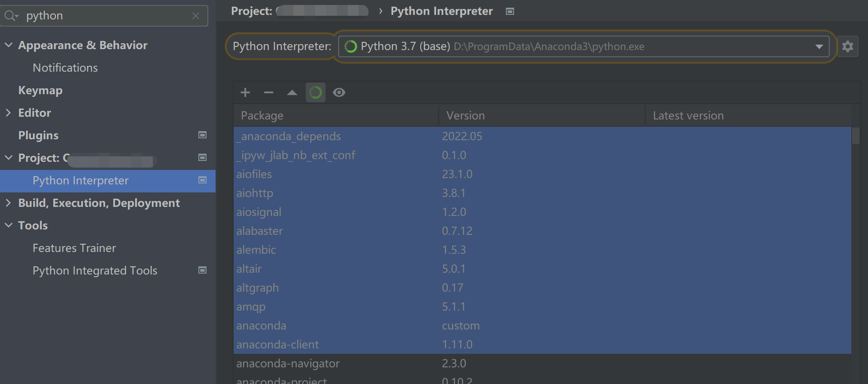
Task: Toggle show early releases eye icon
Action: 339,92
